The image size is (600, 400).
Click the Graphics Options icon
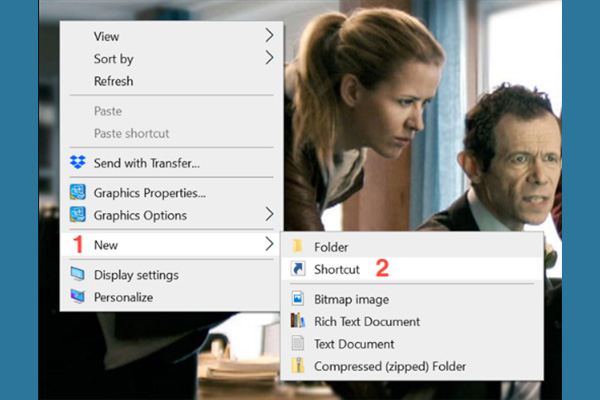click(x=78, y=214)
